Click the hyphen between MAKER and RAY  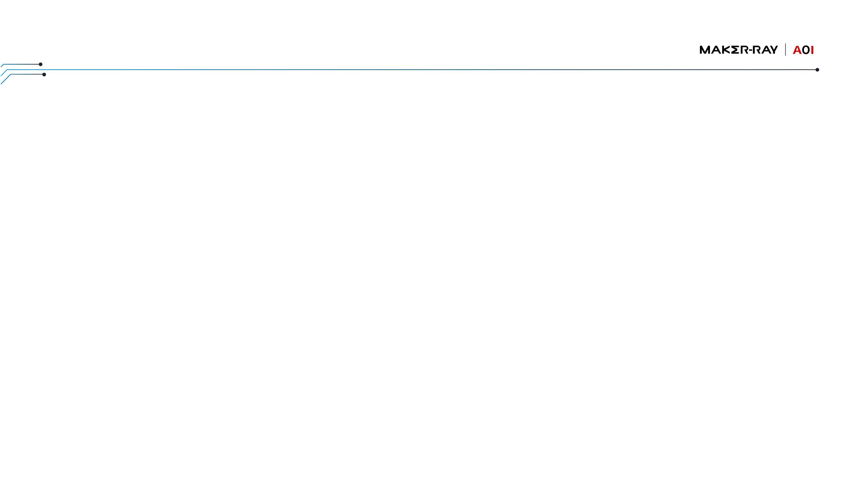pyautogui.click(x=750, y=50)
